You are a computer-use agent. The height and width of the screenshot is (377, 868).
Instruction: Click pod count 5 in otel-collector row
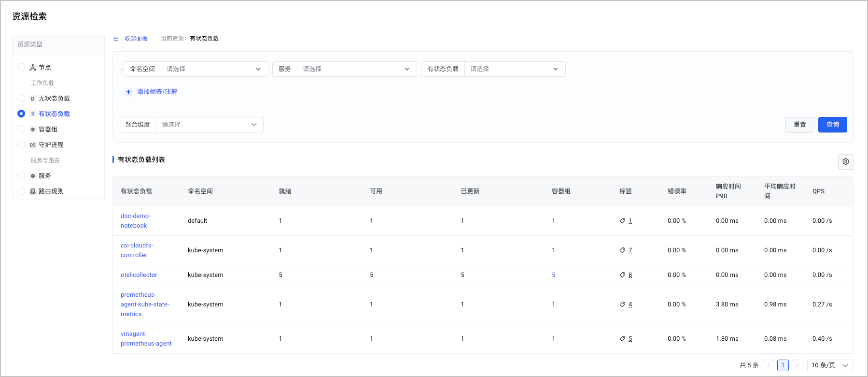pyautogui.click(x=553, y=275)
